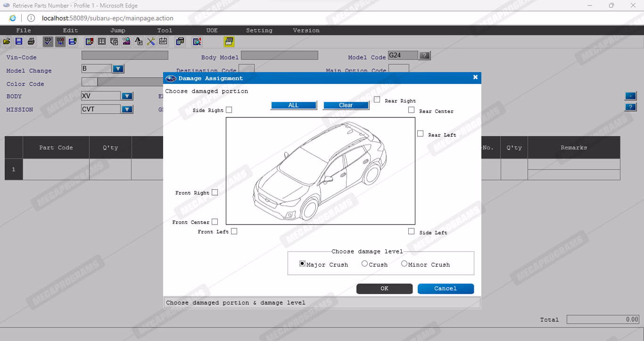Expand the BODY dropdown showing XV
The image size is (644, 341).
tap(127, 96)
